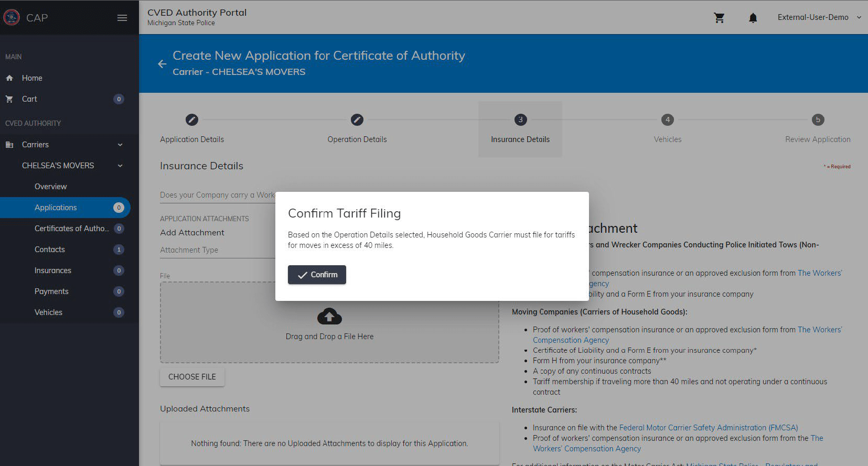Collapse the Carriers sidebar section chevron

[120, 145]
